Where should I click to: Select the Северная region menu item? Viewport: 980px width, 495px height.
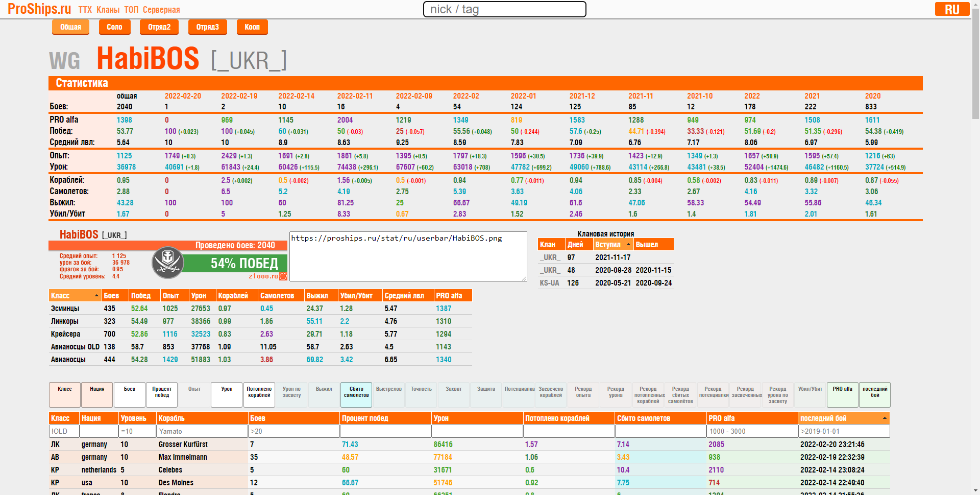161,10
